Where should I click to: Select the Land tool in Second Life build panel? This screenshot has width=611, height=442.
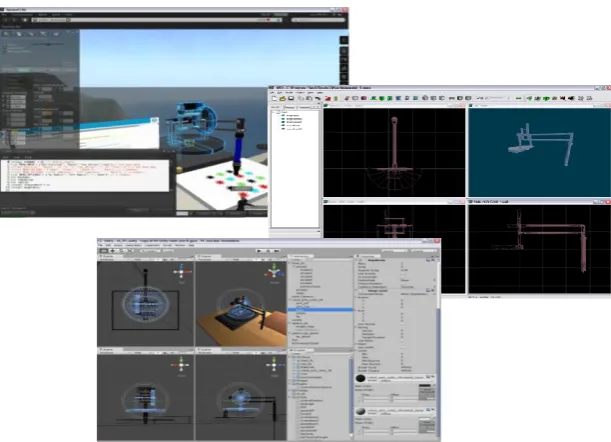(x=56, y=34)
